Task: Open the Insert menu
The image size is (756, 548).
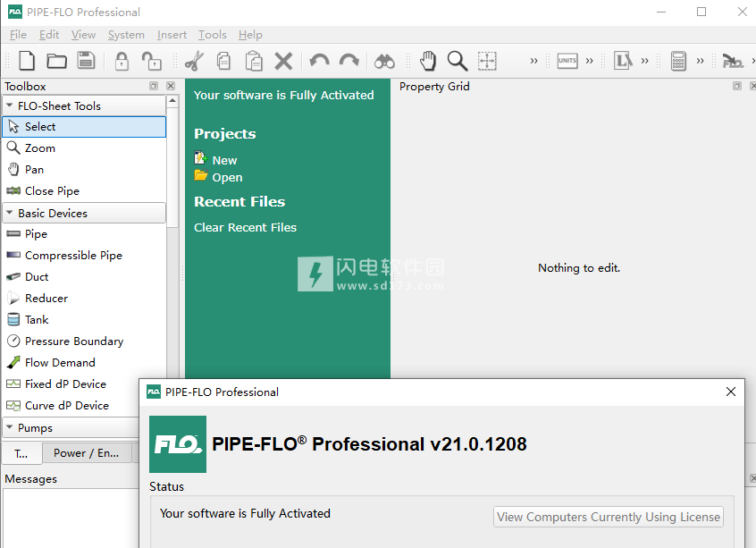Action: click(x=172, y=35)
